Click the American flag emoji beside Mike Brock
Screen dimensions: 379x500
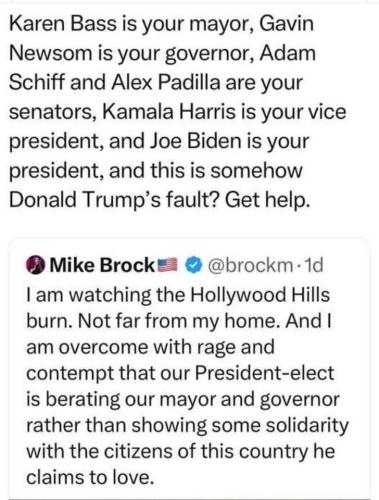tap(169, 265)
